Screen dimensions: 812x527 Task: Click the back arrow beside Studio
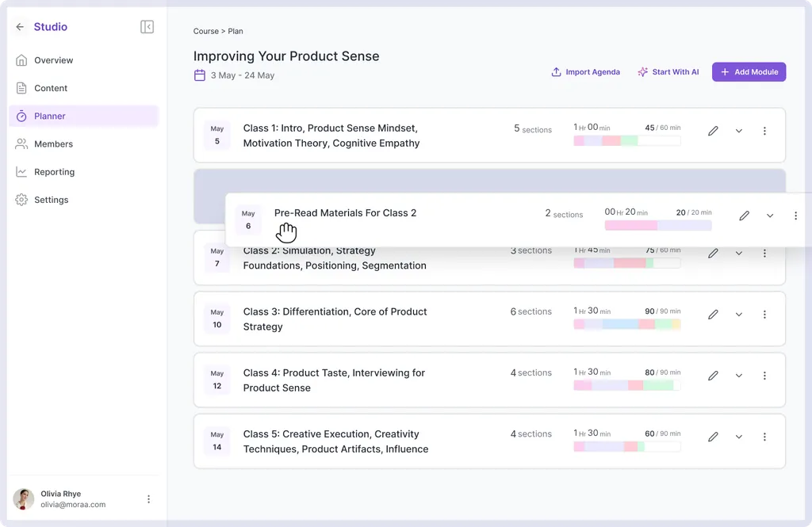point(20,27)
